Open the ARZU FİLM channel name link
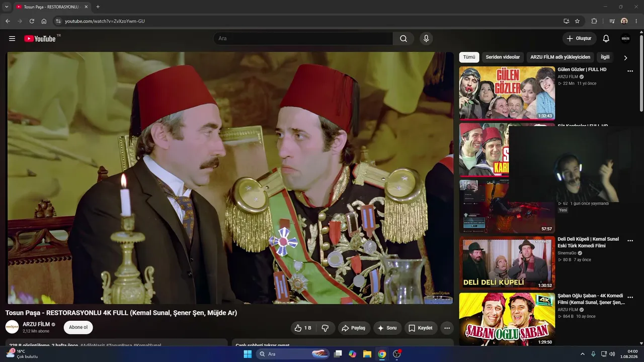Screen dimensions: 644x362 tap(36, 324)
